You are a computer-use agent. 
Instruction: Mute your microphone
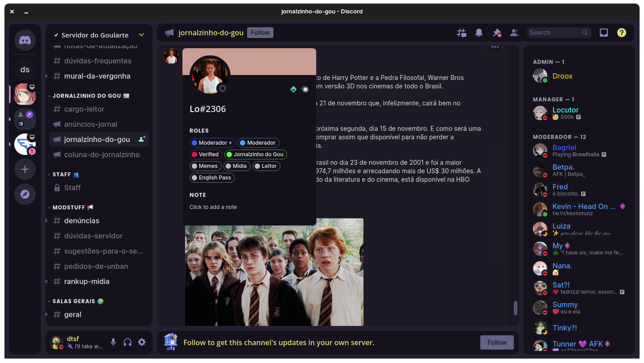113,342
